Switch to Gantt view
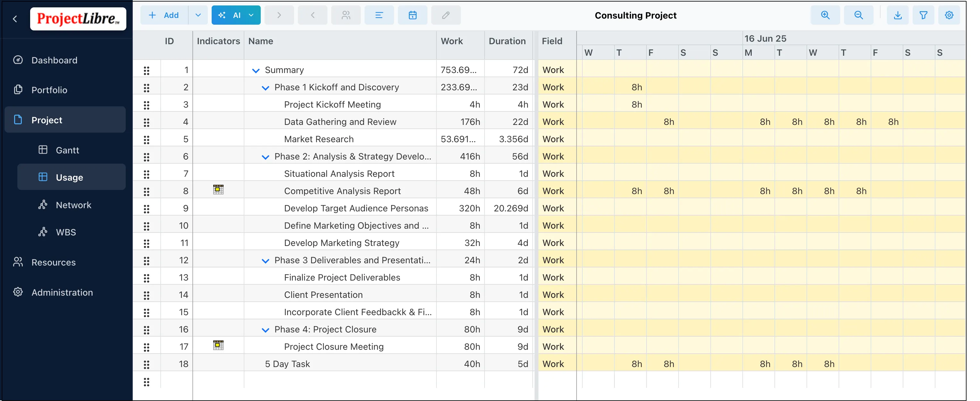This screenshot has height=401, width=980. pyautogui.click(x=67, y=150)
